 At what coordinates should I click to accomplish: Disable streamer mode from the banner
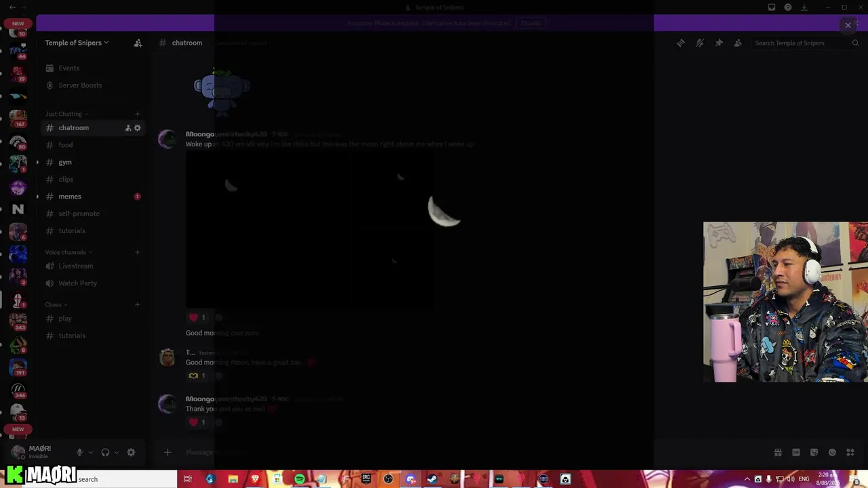point(530,23)
